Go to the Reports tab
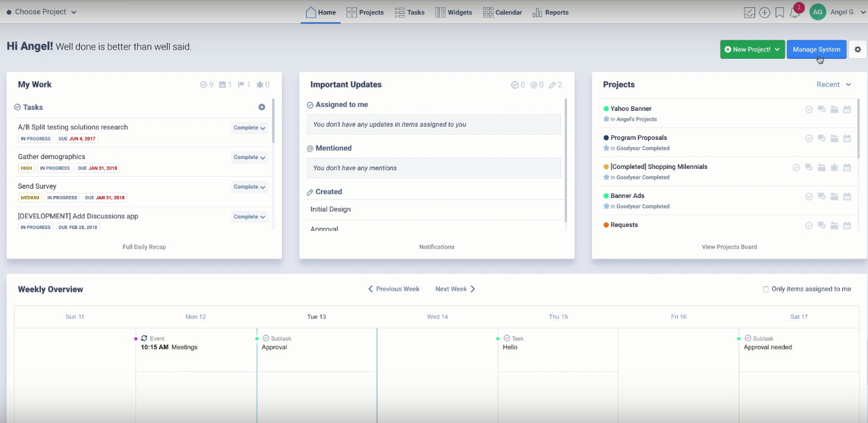 click(x=550, y=13)
